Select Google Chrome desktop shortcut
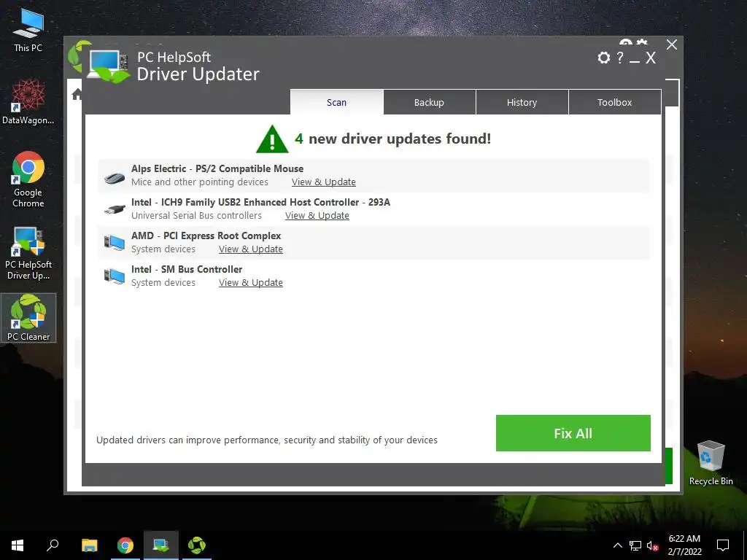Viewport: 747px width, 560px height. (x=28, y=179)
